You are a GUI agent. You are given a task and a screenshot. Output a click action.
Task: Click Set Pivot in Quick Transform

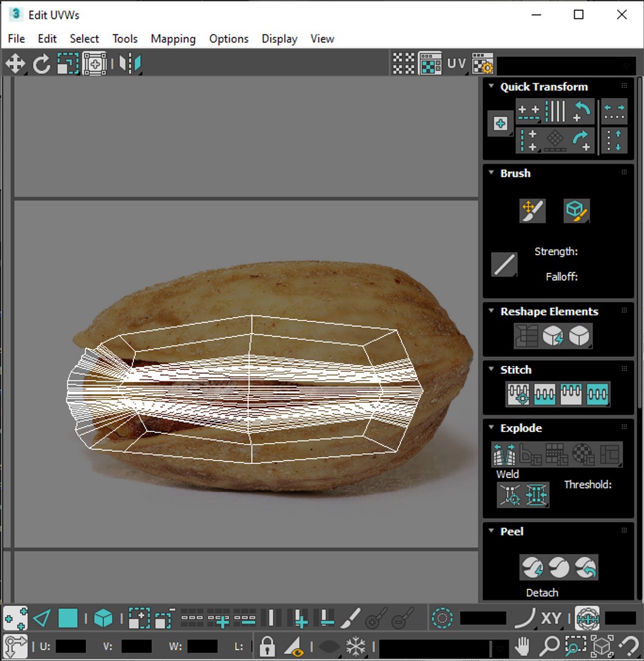click(x=501, y=124)
